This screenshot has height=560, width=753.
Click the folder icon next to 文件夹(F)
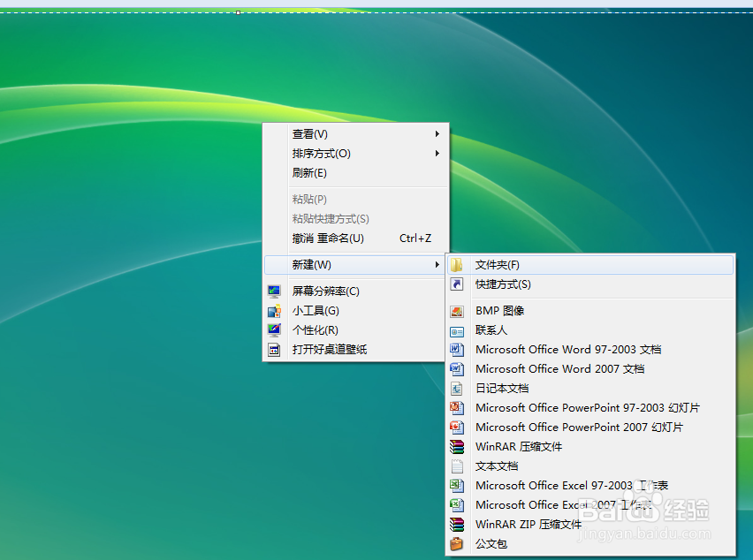coord(456,265)
